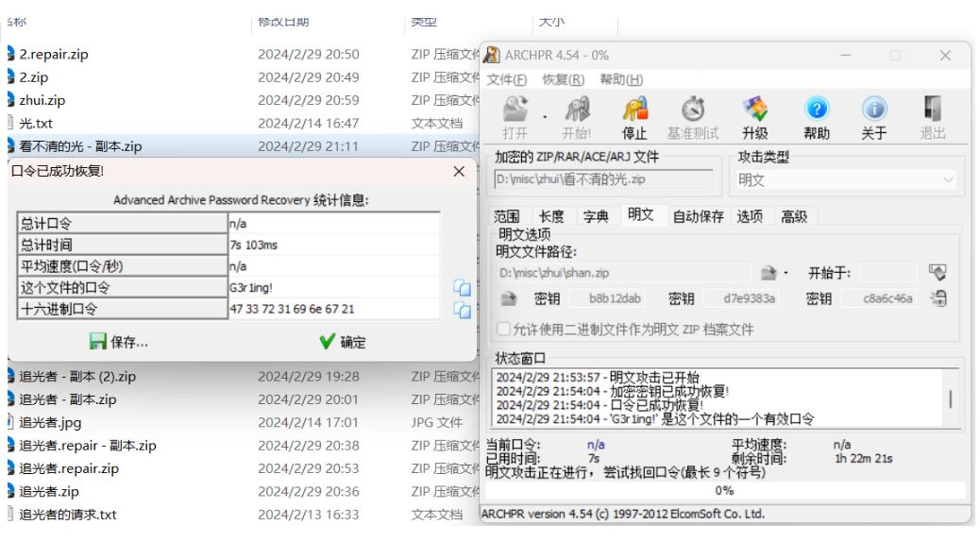Switch to the 自动保存 tab
This screenshot has height=542, width=980.
698,216
